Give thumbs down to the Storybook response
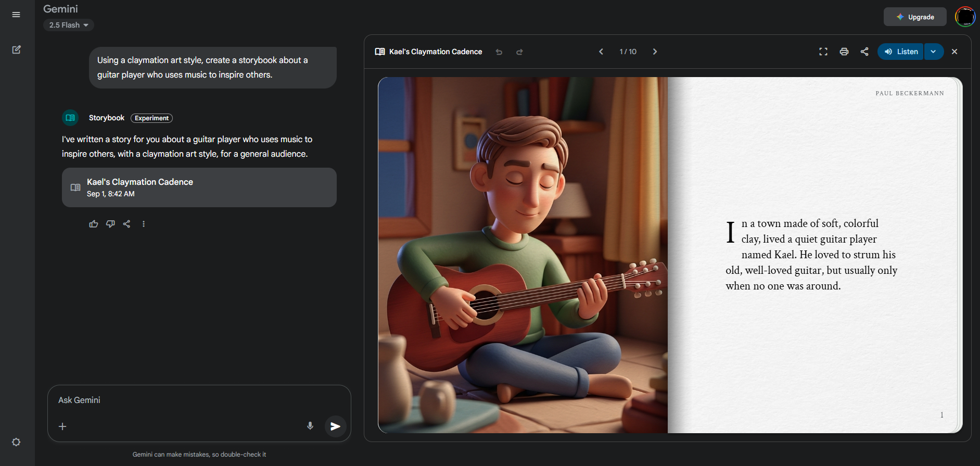 [110, 224]
